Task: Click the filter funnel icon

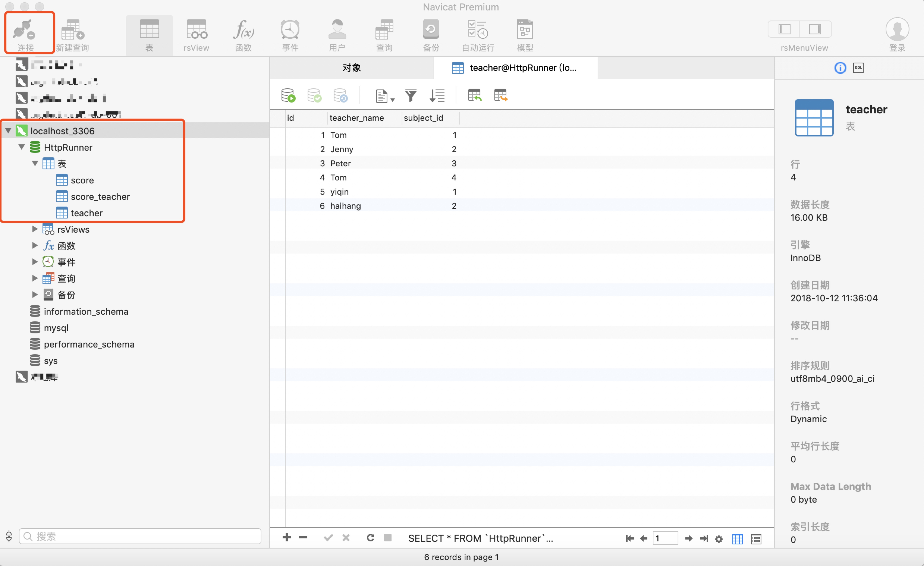Action: [x=411, y=96]
